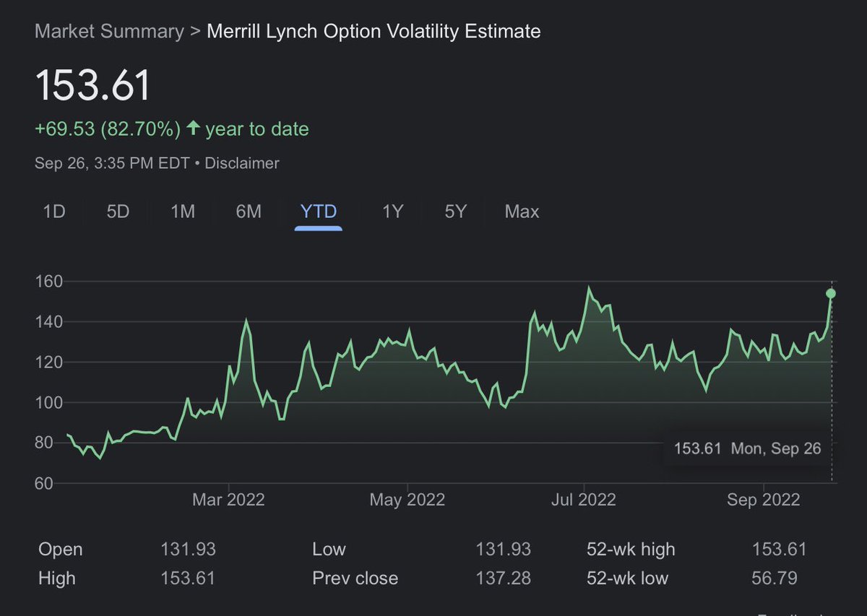Click the 52-wk high label

(631, 550)
